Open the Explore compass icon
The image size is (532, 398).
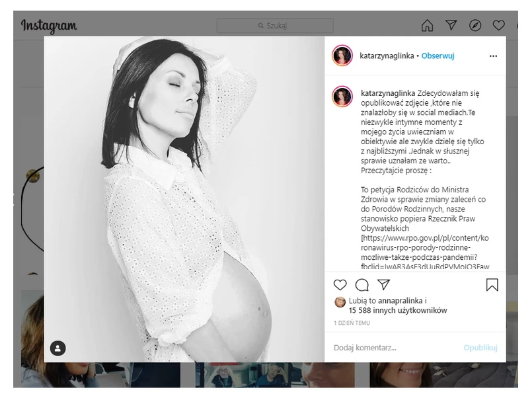click(475, 25)
